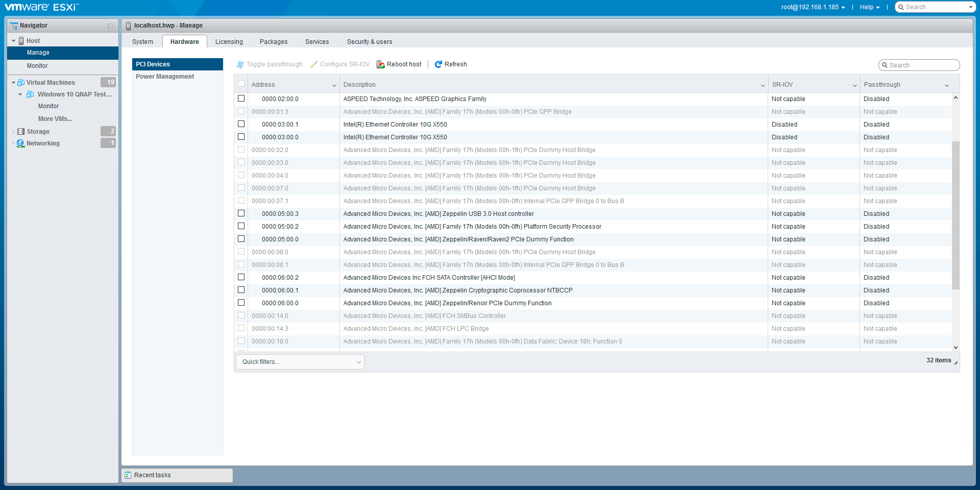Switch to the System tab
Viewport: 980px width, 490px height.
click(x=142, y=42)
